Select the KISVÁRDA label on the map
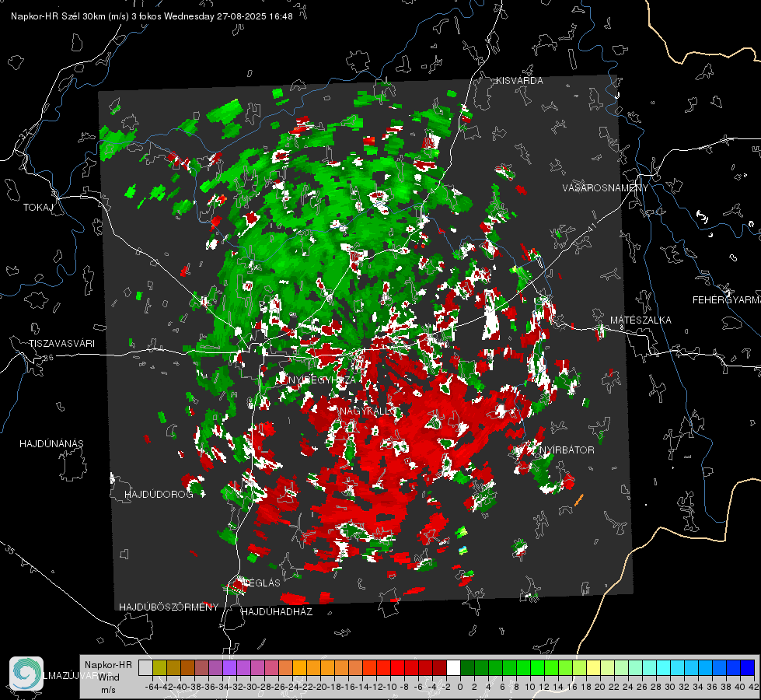761x700 pixels. point(519,81)
